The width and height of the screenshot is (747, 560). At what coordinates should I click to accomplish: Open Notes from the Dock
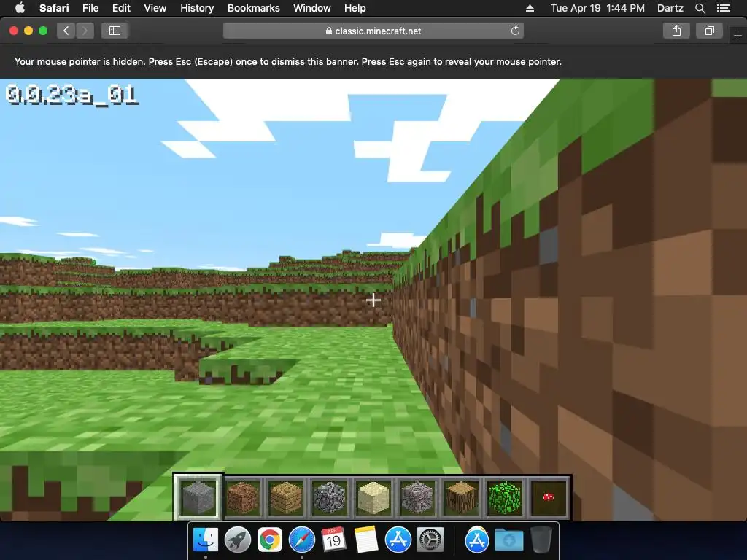(x=366, y=540)
